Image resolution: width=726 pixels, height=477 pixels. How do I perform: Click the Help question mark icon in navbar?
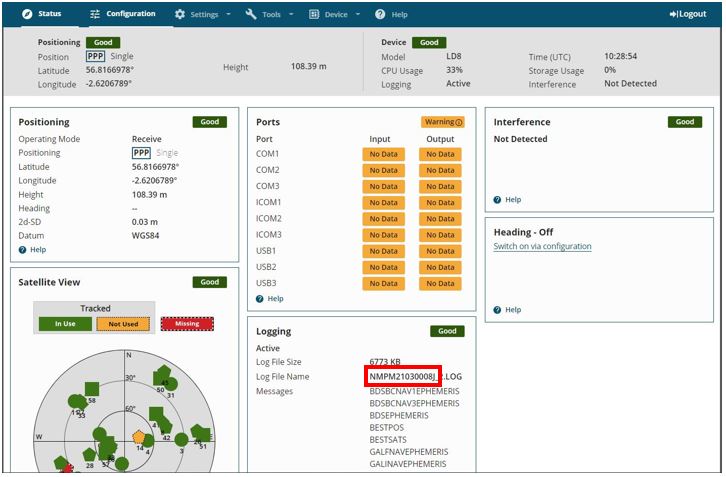[x=380, y=14]
